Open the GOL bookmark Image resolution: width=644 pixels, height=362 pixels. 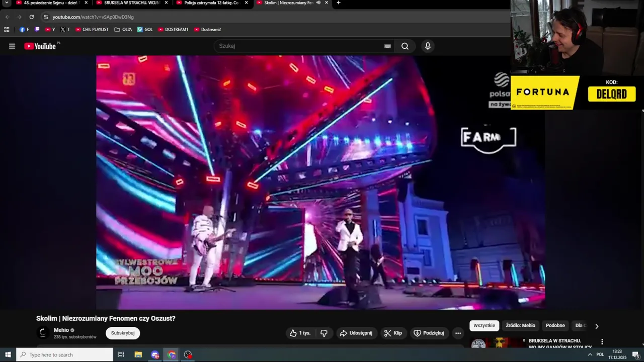click(145, 30)
